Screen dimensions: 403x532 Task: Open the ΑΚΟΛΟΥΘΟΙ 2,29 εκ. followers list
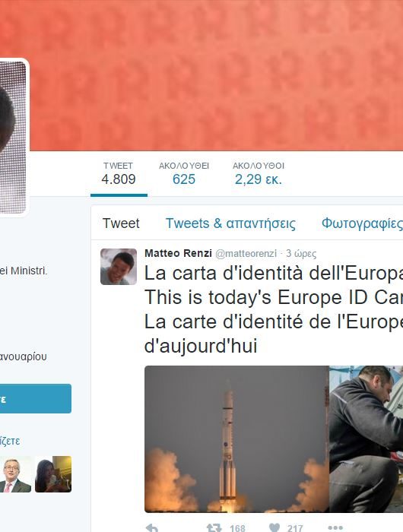(259, 174)
